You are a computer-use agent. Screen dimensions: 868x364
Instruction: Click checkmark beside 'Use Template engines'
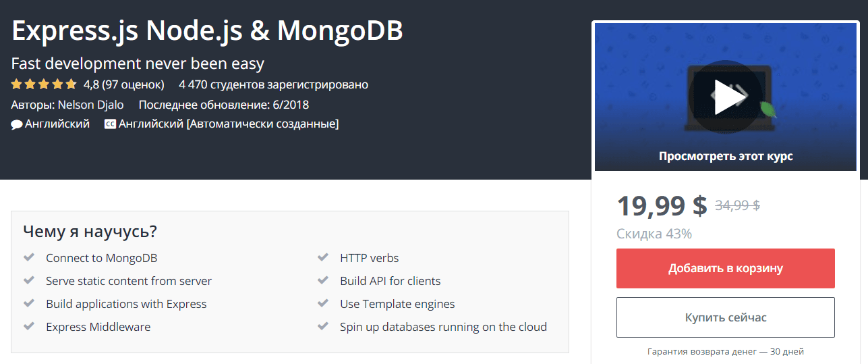click(323, 303)
